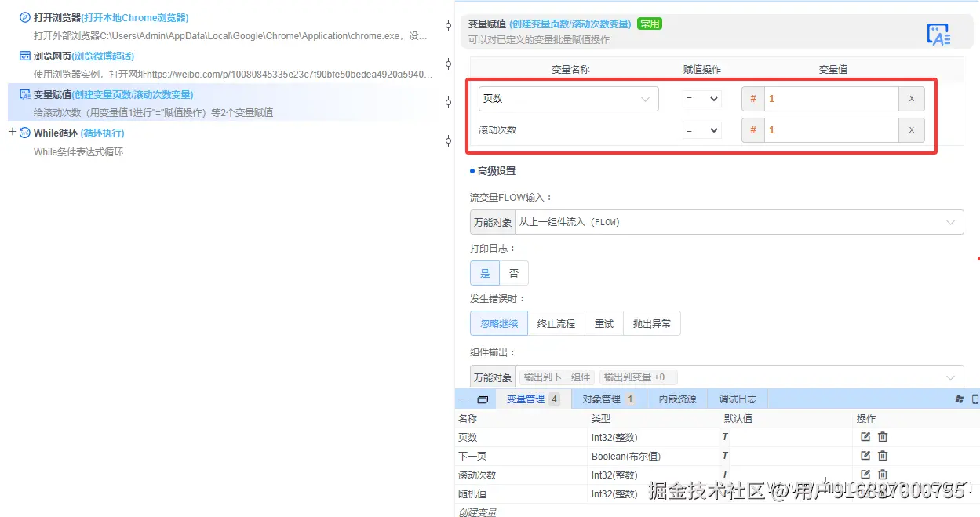Edit the 滚动次数 variable
The width and height of the screenshot is (980, 517).
pos(865,475)
